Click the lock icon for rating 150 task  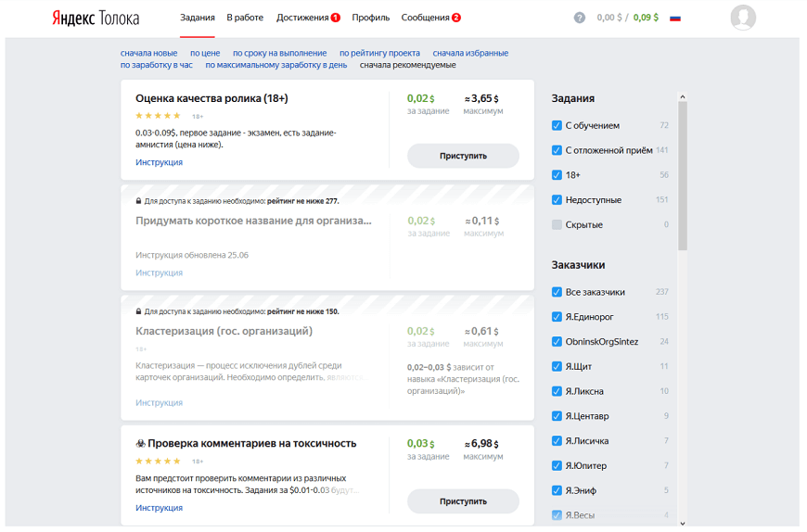pos(138,311)
